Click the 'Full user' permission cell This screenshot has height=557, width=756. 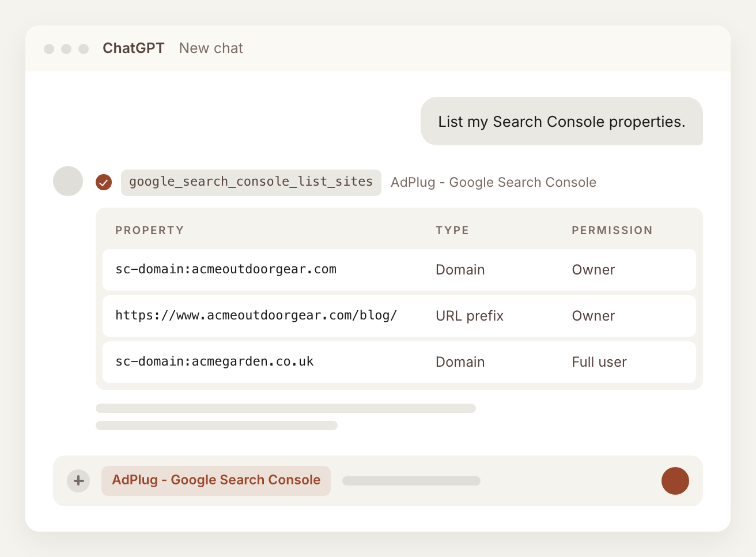[x=599, y=362]
